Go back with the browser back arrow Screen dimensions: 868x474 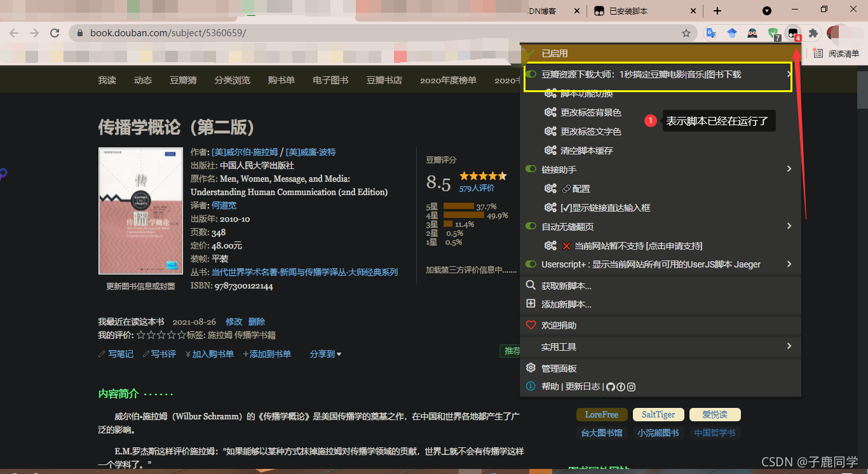click(x=14, y=33)
